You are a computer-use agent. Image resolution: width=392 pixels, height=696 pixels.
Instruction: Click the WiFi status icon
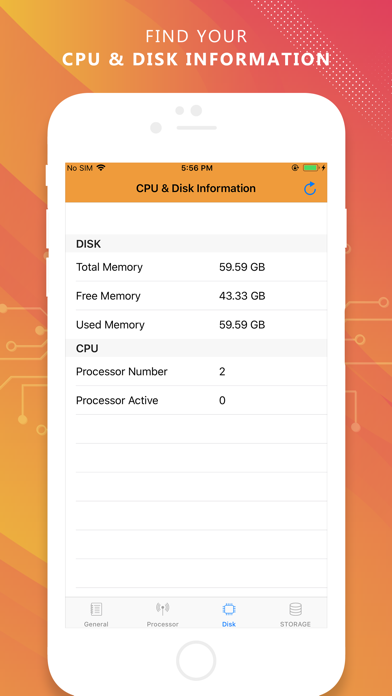tap(101, 168)
